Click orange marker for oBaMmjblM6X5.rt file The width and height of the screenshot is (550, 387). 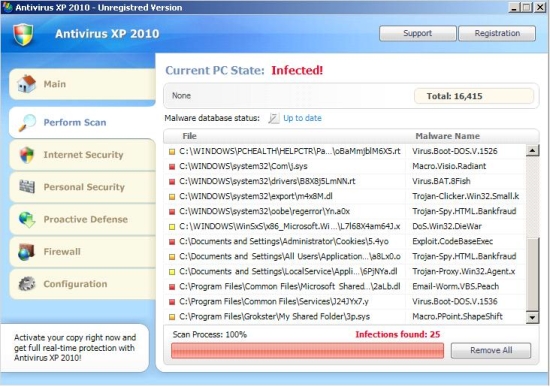pyautogui.click(x=172, y=152)
